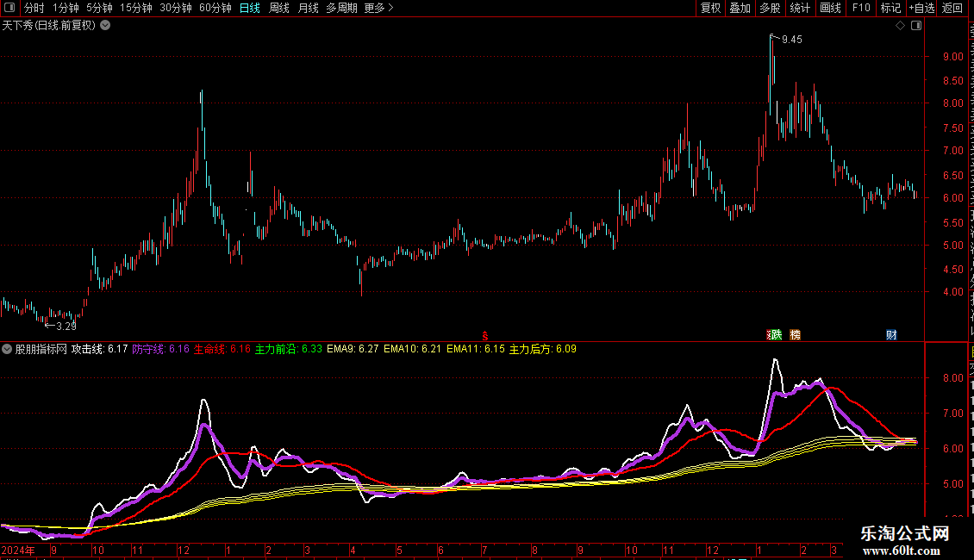Click the green 跌 event marker

point(775,335)
